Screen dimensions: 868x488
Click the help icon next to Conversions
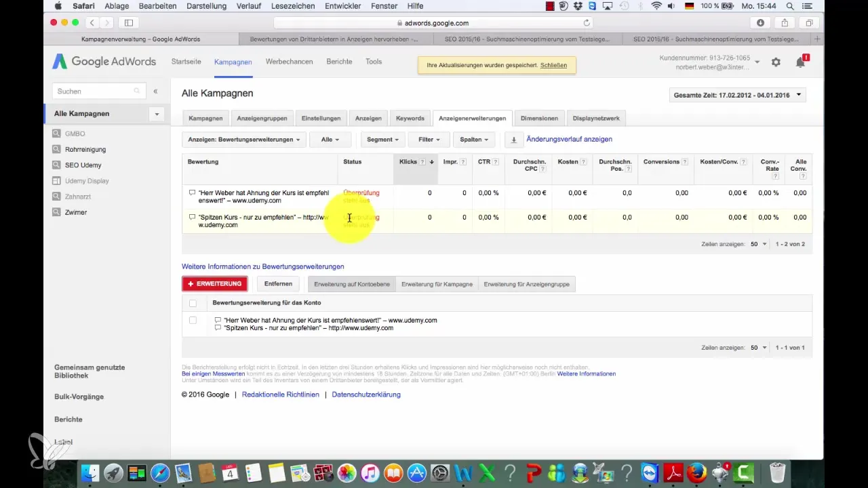685,162
